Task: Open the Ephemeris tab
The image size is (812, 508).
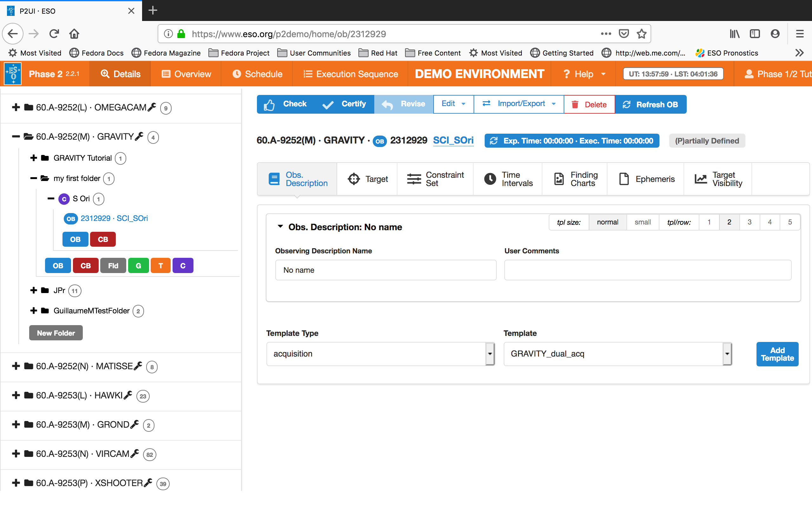Action: coord(645,179)
